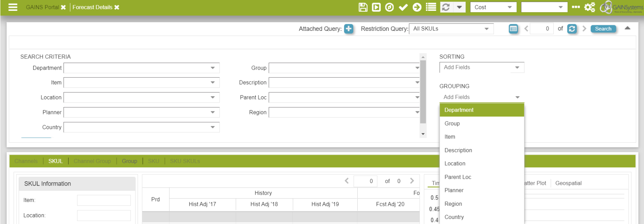Viewport: 644px width, 224px height.
Task: Click the save disk icon in toolbar
Action: (x=363, y=7)
